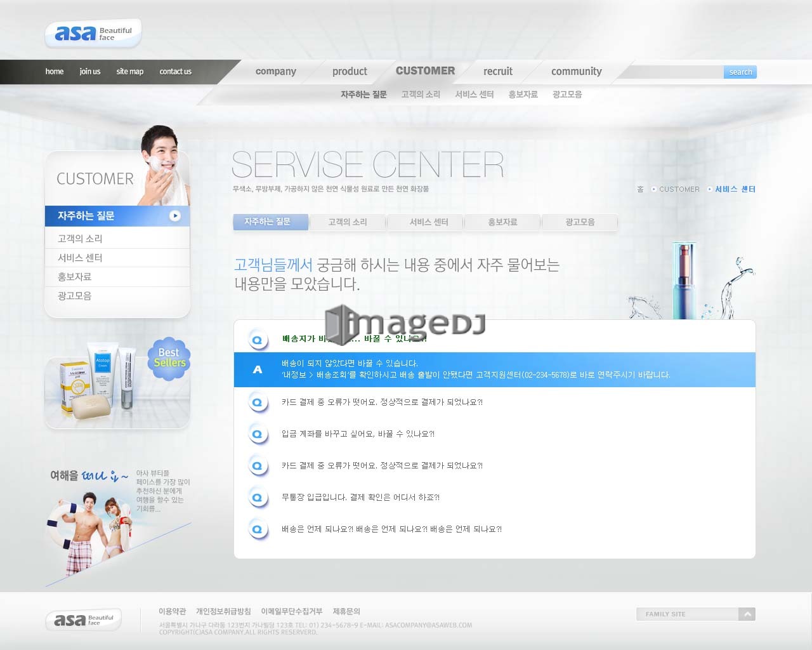
Task: Select 고객의 소리 in the submenu bar
Action: point(421,95)
